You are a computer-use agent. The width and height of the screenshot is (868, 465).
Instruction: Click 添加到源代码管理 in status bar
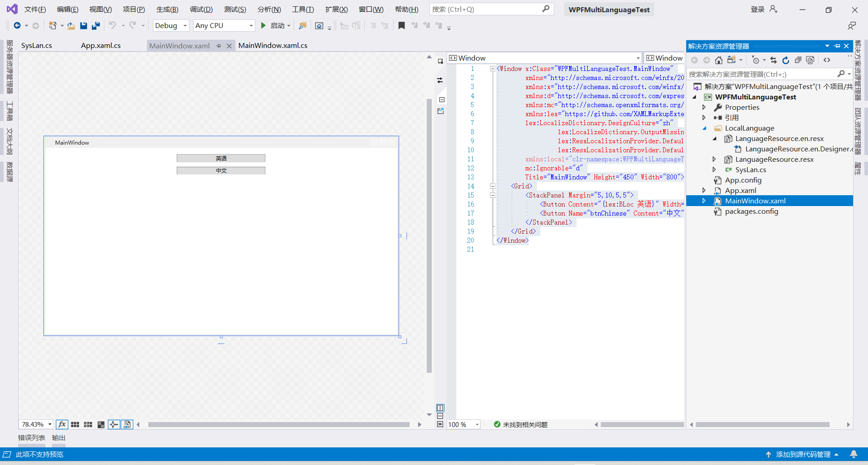point(803,454)
